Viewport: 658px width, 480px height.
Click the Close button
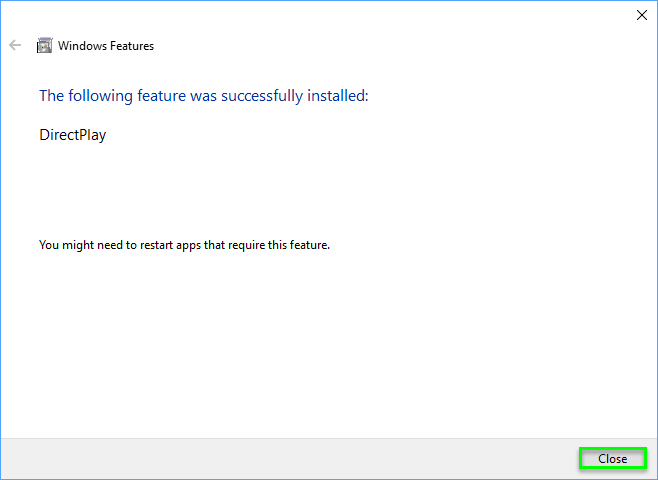pos(613,459)
